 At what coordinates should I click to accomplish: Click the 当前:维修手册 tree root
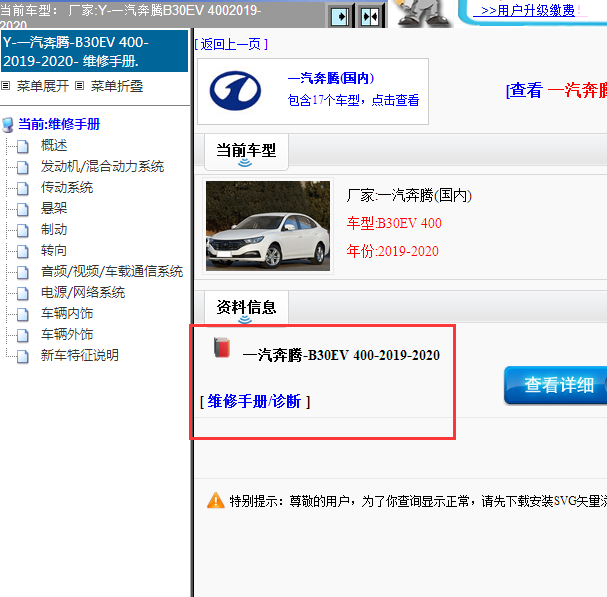tap(59, 124)
